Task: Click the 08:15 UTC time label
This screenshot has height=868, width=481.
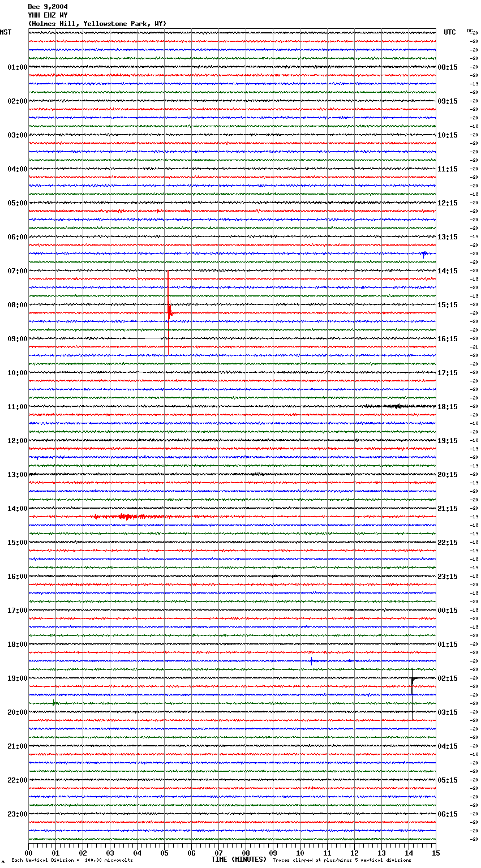Action: pyautogui.click(x=448, y=67)
